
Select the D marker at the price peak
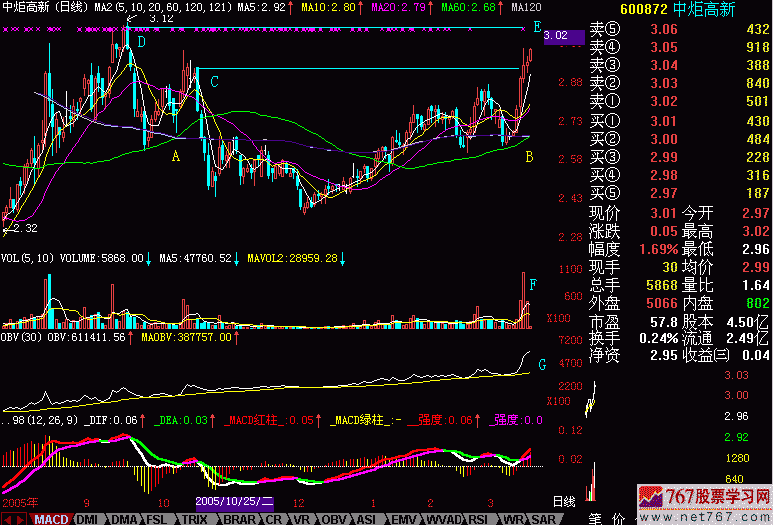click(141, 42)
